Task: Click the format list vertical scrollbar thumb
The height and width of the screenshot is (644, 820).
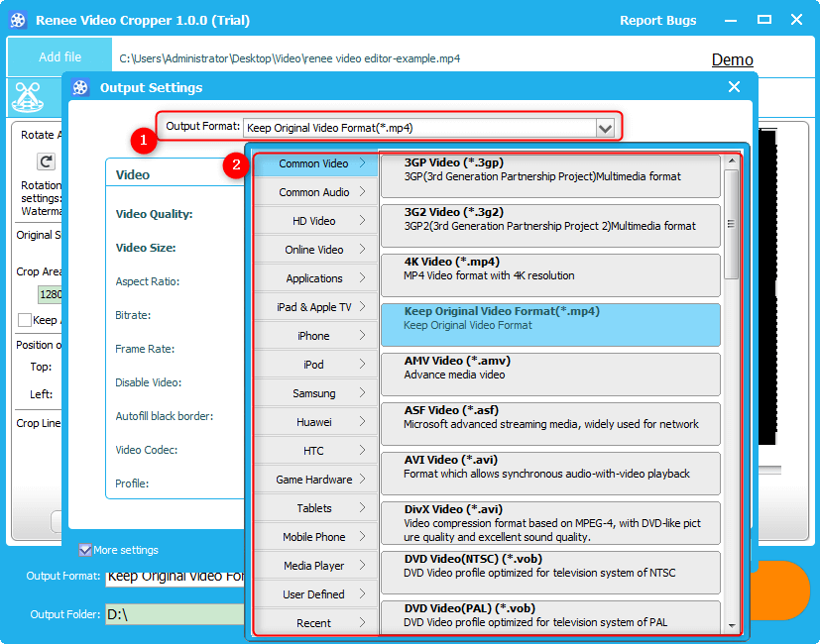Action: 732,224
